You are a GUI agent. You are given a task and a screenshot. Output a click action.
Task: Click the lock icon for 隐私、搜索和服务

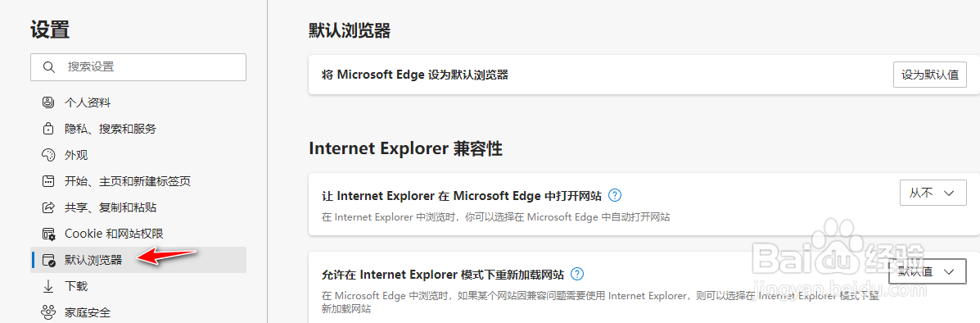(48, 129)
